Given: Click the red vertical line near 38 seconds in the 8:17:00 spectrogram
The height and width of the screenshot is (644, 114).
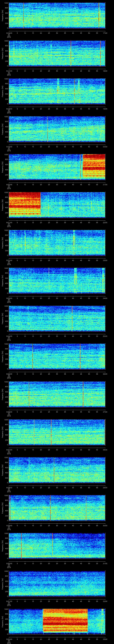Looking at the screenshot, I should [x=71, y=53].
